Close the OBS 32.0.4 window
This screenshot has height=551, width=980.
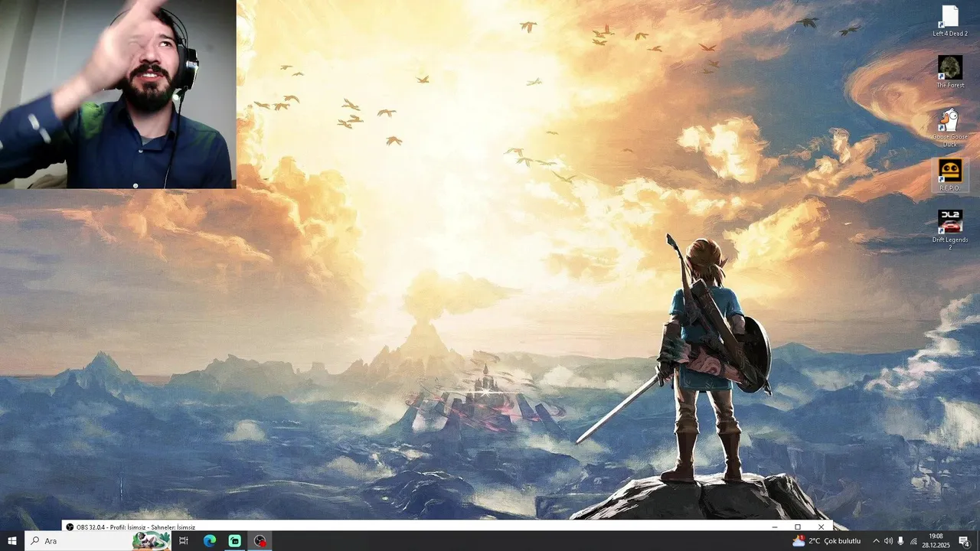tap(821, 527)
